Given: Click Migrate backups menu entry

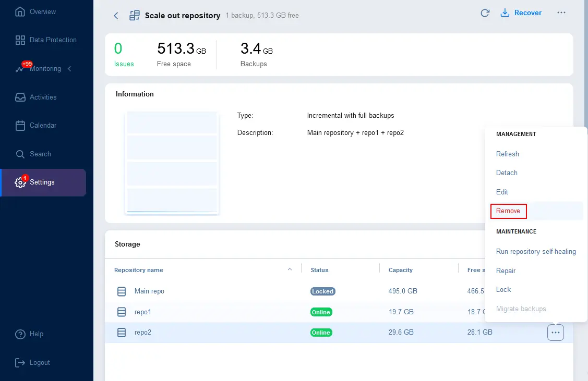Looking at the screenshot, I should point(521,309).
